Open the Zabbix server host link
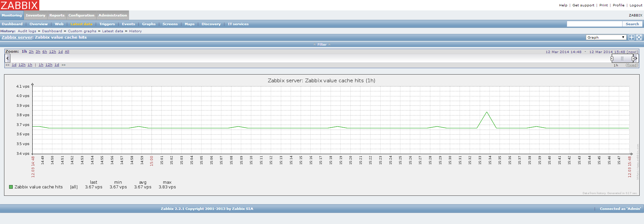The width and height of the screenshot is (644, 224). click(x=17, y=37)
